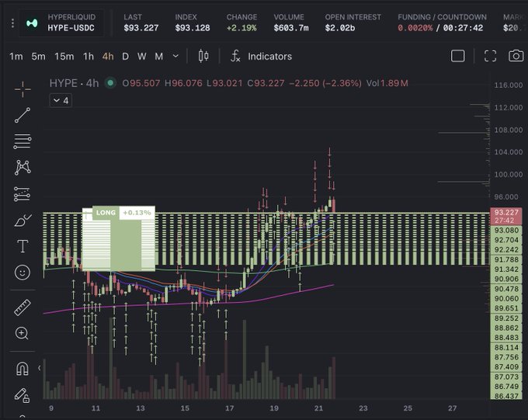
Task: Click the OPEN INTEREST $2.02b value
Action: [x=340, y=28]
